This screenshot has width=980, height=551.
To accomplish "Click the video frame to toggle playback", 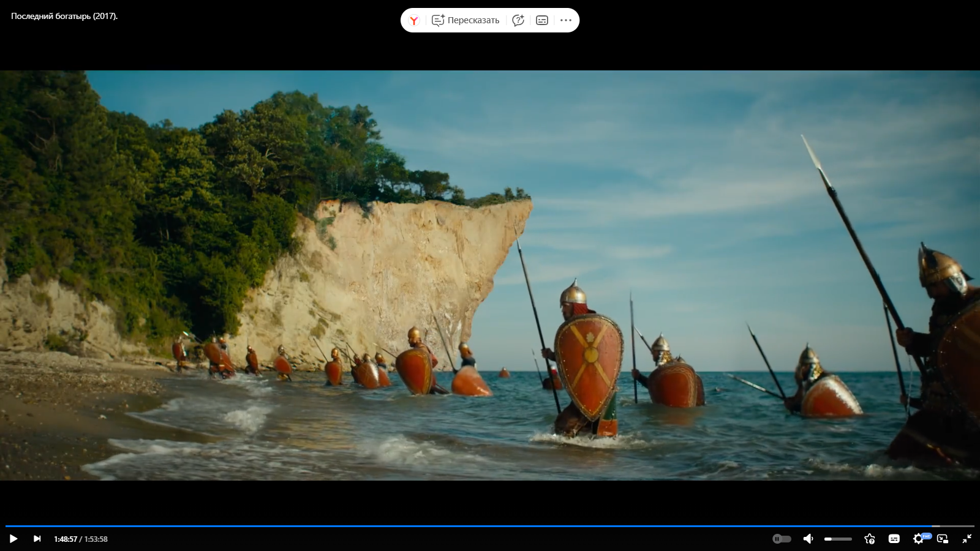I will point(490,275).
